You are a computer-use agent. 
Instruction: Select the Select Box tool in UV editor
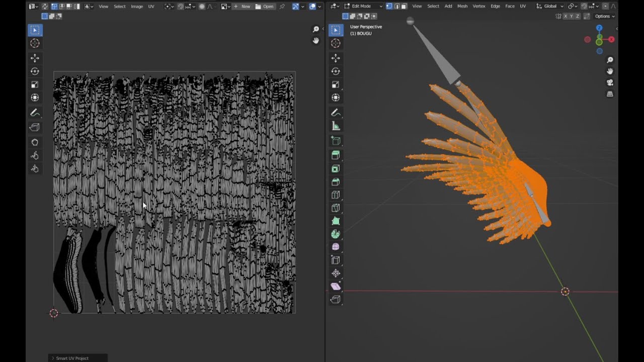tap(35, 30)
